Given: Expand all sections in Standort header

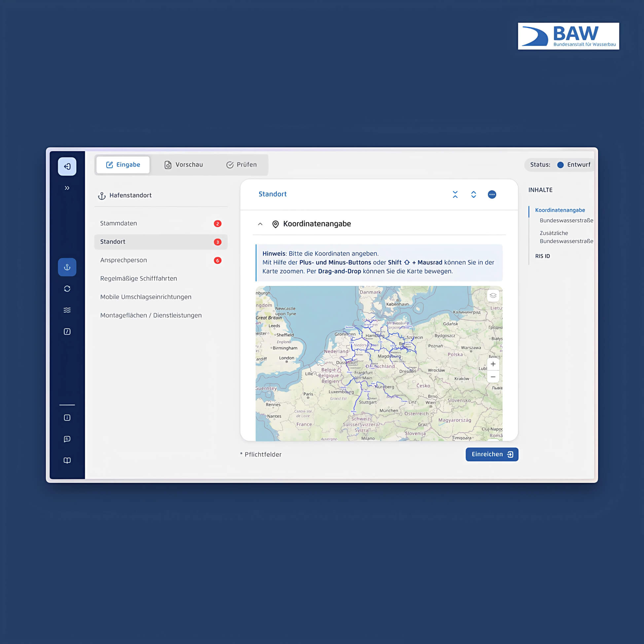Looking at the screenshot, I should (473, 194).
